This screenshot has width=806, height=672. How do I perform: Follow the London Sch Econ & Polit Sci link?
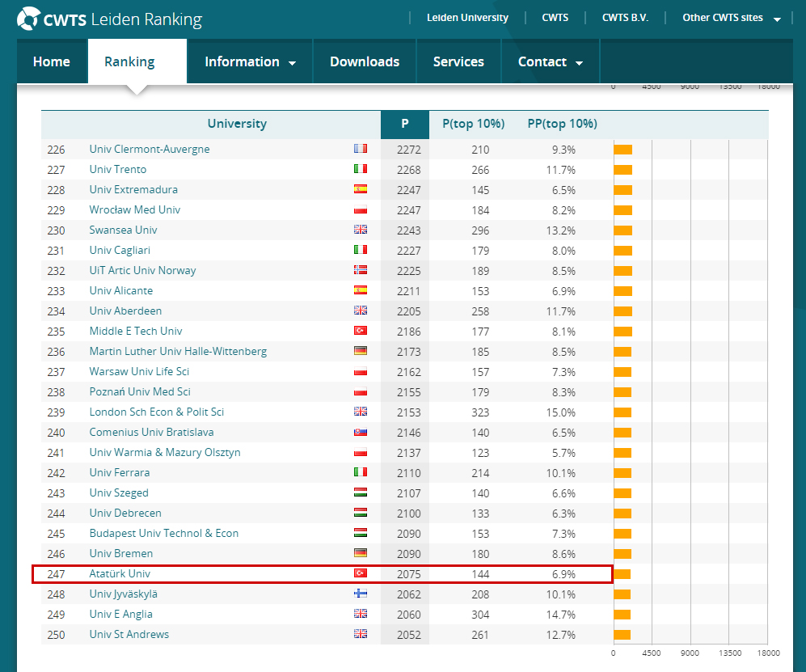156,412
